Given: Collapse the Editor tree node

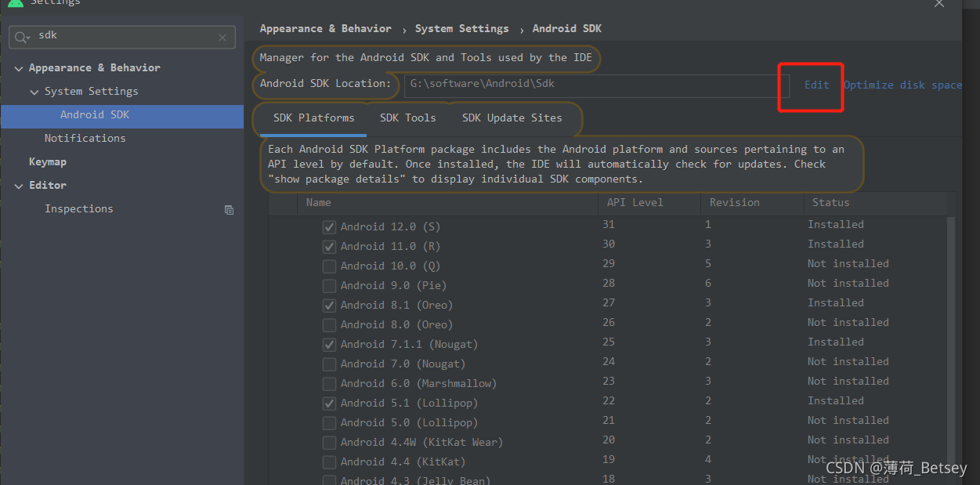Looking at the screenshot, I should [x=19, y=186].
